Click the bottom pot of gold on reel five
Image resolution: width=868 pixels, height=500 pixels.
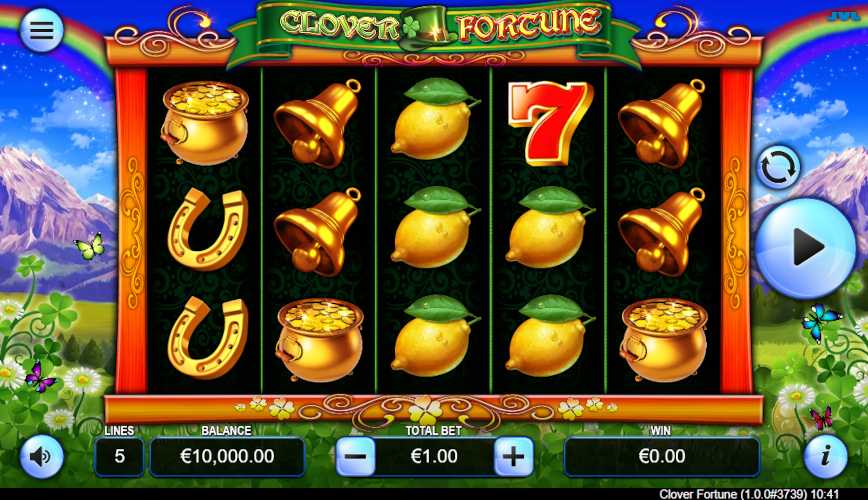664,340
